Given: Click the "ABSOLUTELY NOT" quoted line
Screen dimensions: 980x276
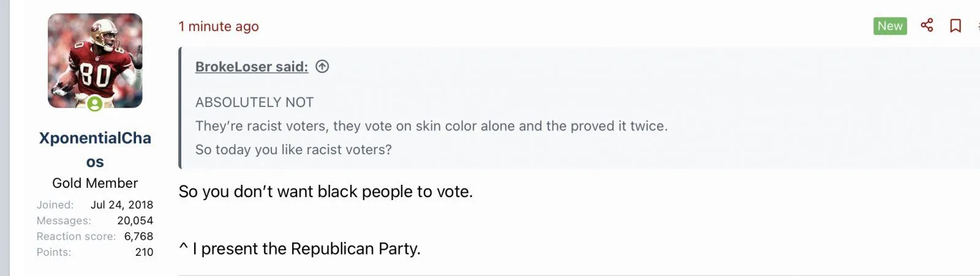Looking at the screenshot, I should click(254, 102).
